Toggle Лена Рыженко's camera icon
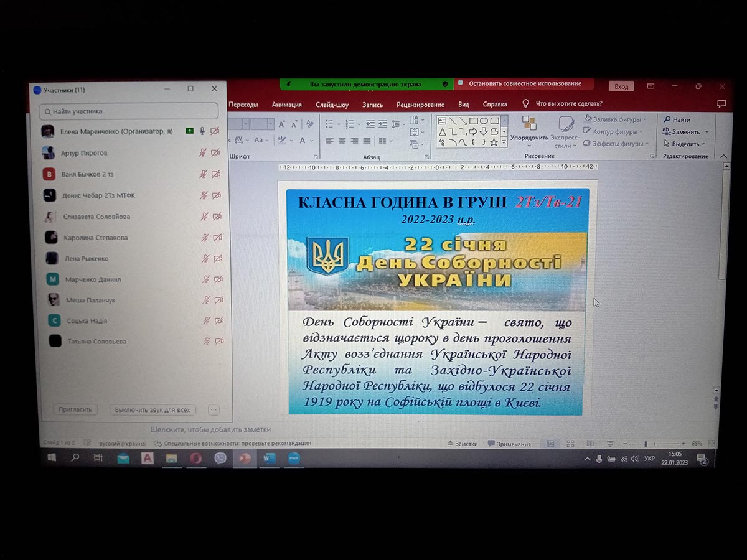747x560 pixels. [x=218, y=258]
